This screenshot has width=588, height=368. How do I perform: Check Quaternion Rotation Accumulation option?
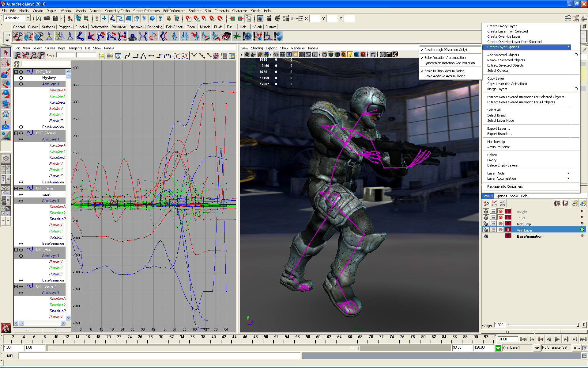point(449,63)
